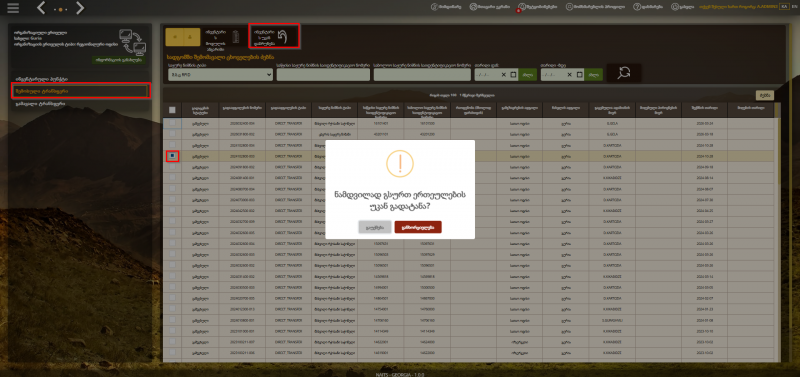Click the second icon in the yellow toolbar block
Image resolution: width=800 pixels, height=377 pixels.
(x=190, y=38)
